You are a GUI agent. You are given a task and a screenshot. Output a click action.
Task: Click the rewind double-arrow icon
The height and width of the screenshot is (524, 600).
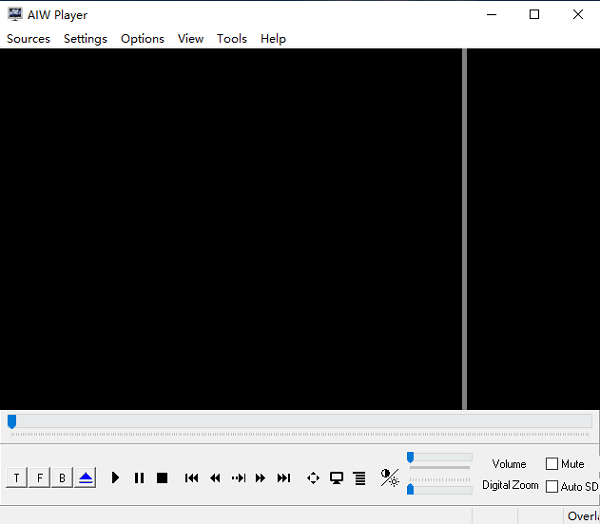(215, 478)
